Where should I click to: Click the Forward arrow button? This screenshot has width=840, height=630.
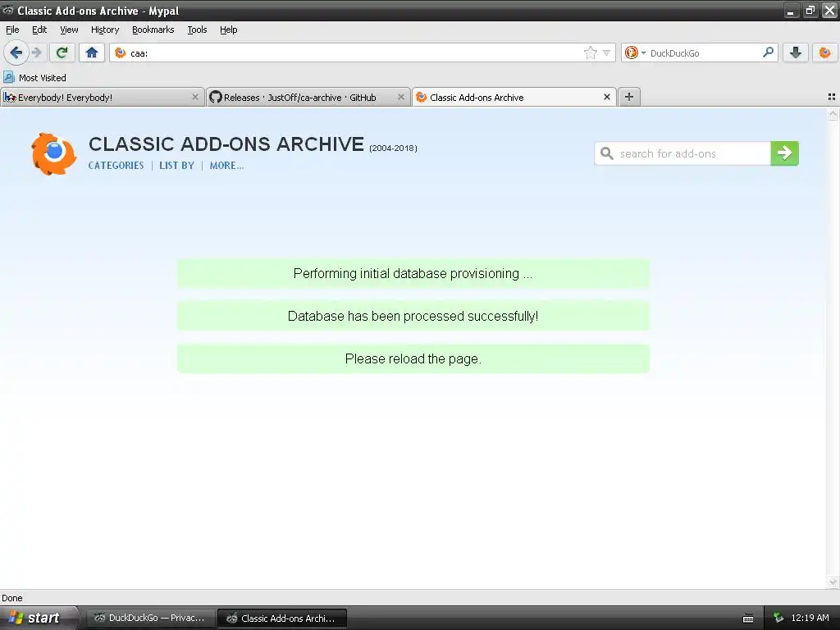(36, 52)
